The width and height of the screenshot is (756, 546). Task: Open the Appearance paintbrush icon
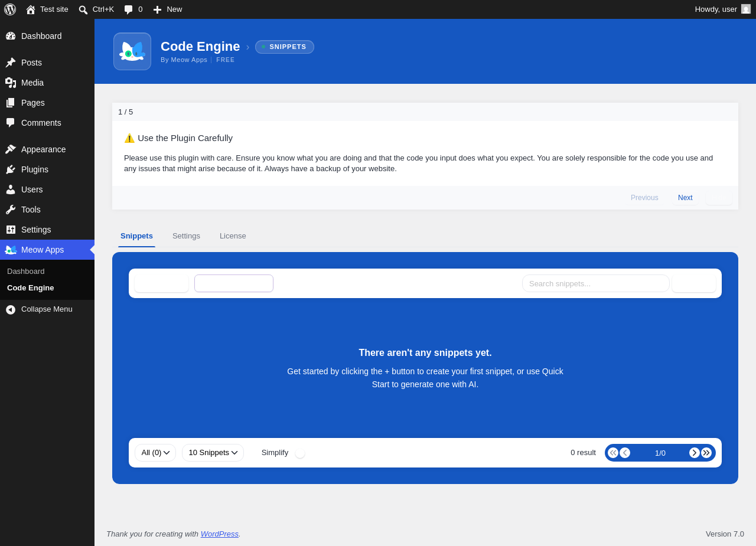point(11,149)
